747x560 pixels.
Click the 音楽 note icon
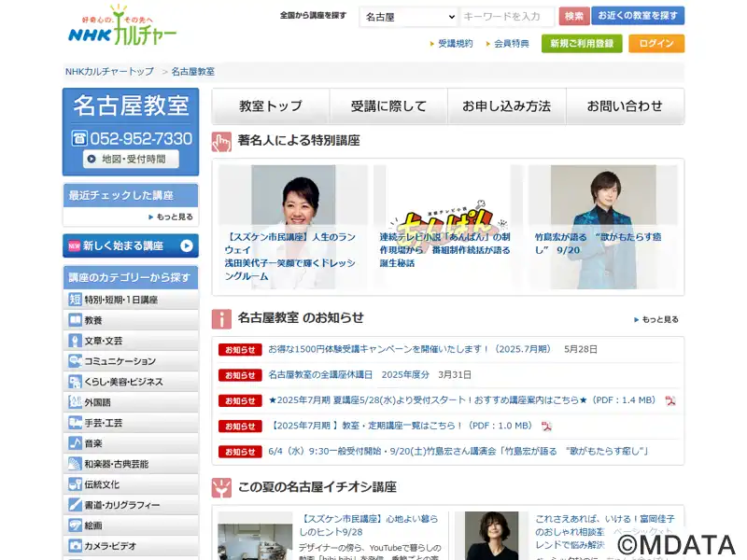tap(75, 442)
